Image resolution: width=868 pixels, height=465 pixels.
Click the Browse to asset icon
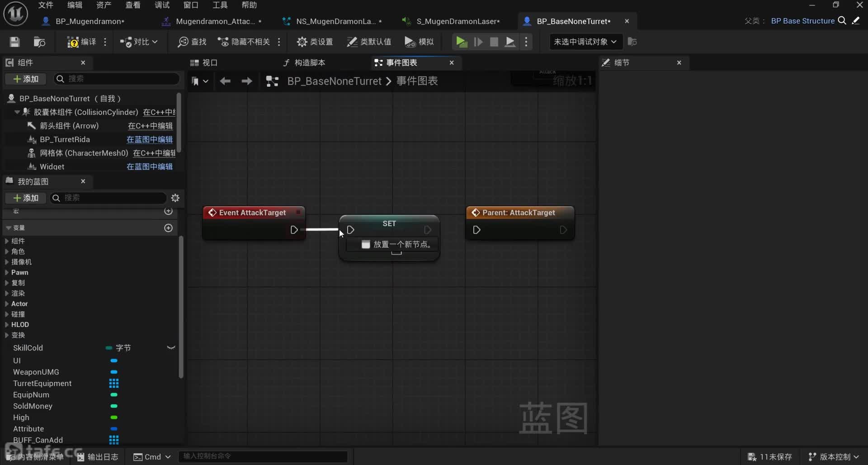[39, 42]
